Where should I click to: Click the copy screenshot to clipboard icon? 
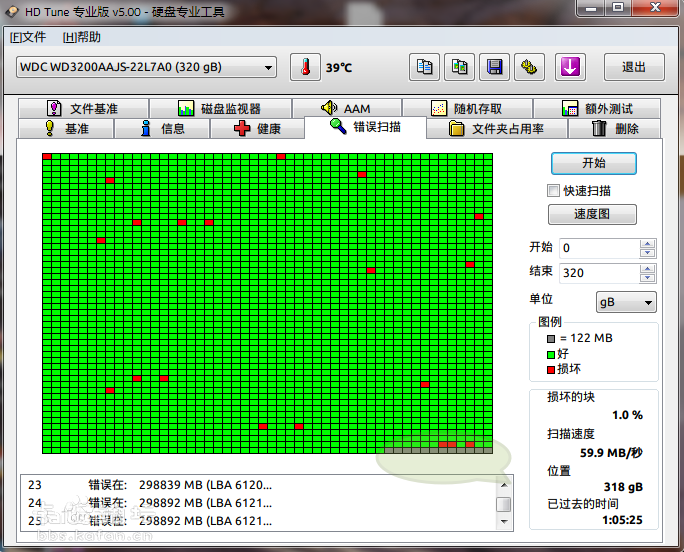[459, 67]
